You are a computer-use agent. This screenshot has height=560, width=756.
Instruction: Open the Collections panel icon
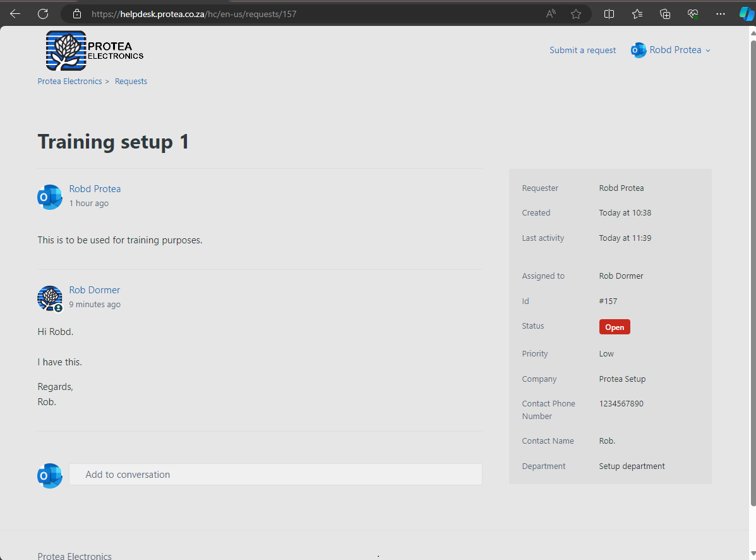(664, 13)
